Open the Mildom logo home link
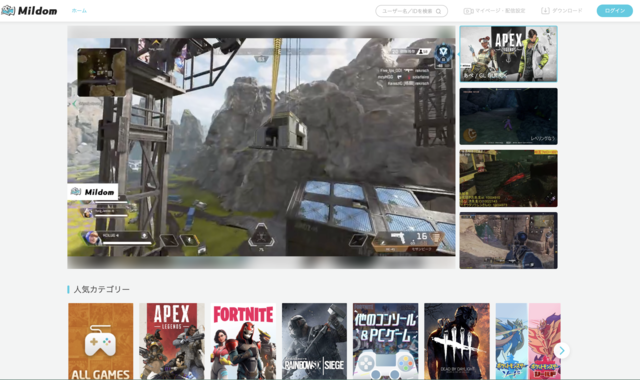Image resolution: width=640 pixels, height=380 pixels. click(29, 11)
